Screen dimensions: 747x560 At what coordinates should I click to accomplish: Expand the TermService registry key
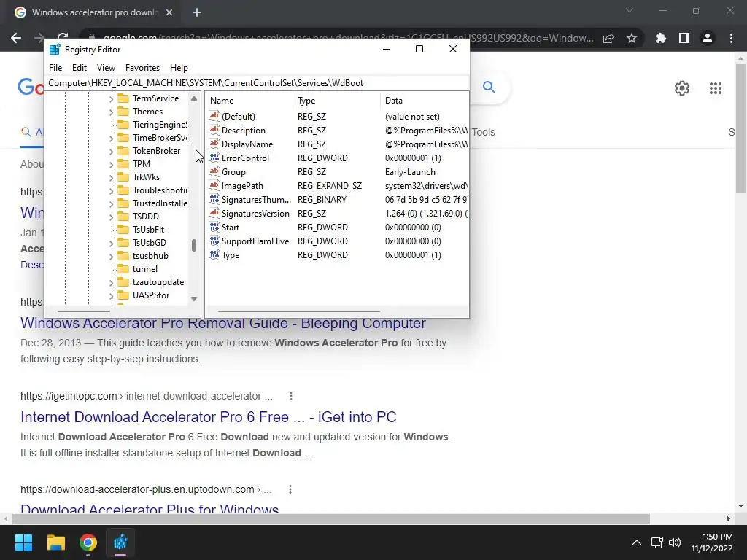[111, 99]
